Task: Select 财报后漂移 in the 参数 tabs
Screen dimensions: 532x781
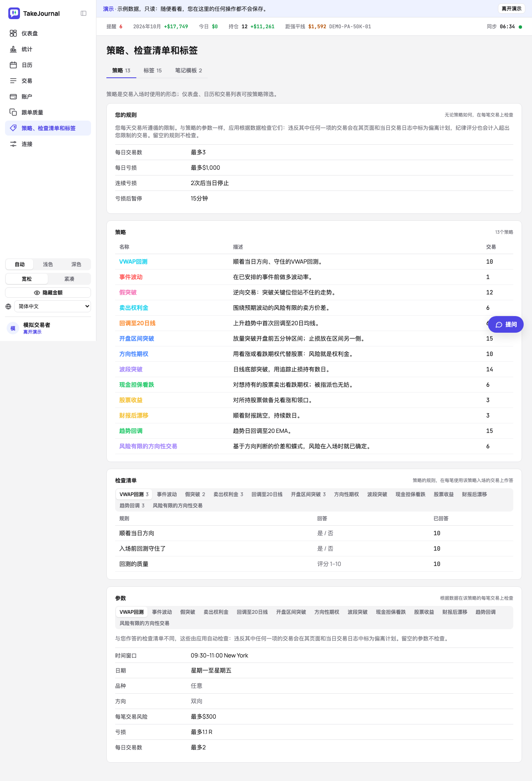Action: (x=455, y=612)
